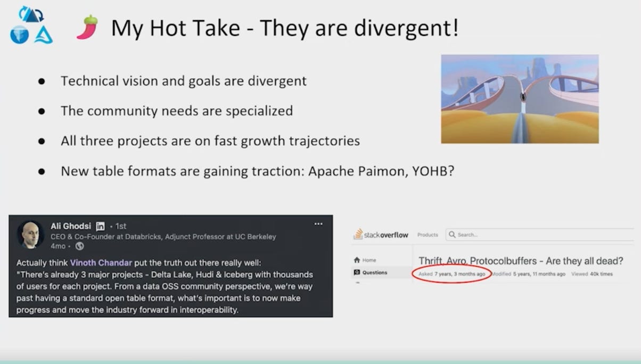
Task: Click the '4mo' post age label
Action: (x=58, y=246)
